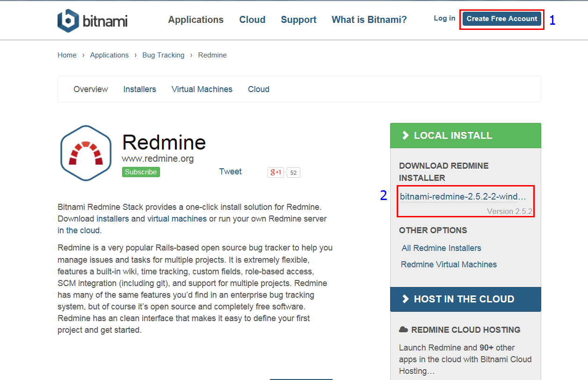Switch to the Cloud tab below breadcrumb
Image resolution: width=588 pixels, height=380 pixels.
pos(259,89)
